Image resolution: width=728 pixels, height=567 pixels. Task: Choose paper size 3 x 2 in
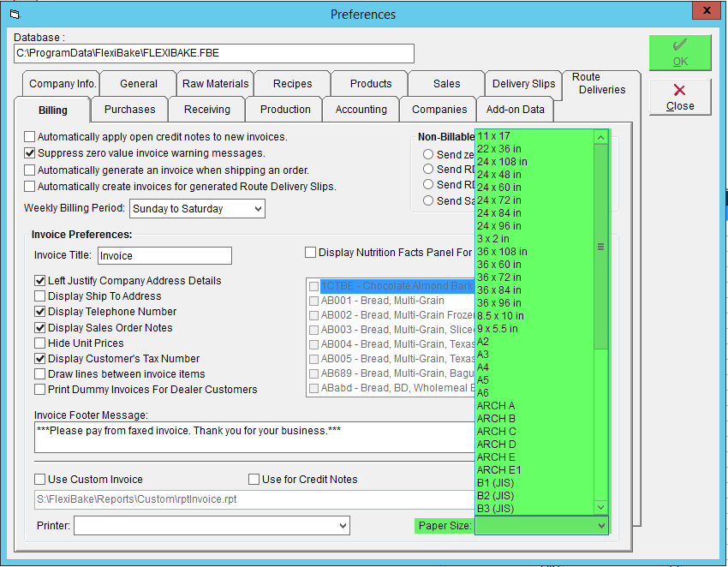point(534,239)
